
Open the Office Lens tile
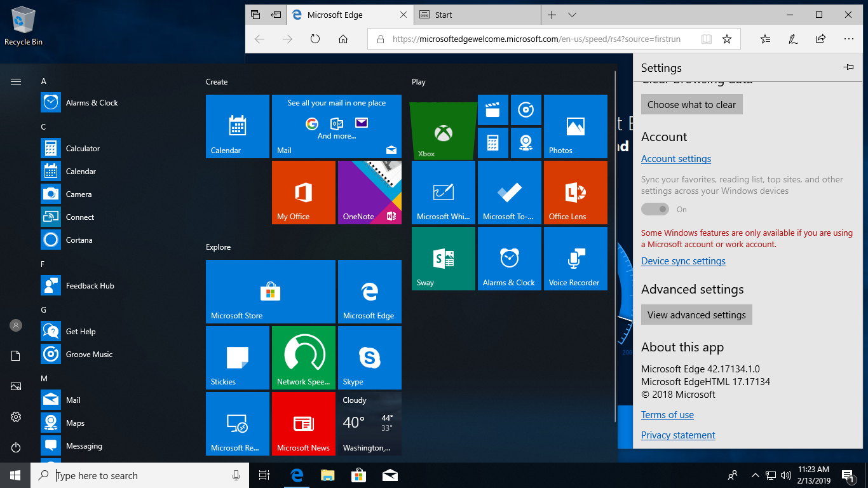click(x=576, y=193)
